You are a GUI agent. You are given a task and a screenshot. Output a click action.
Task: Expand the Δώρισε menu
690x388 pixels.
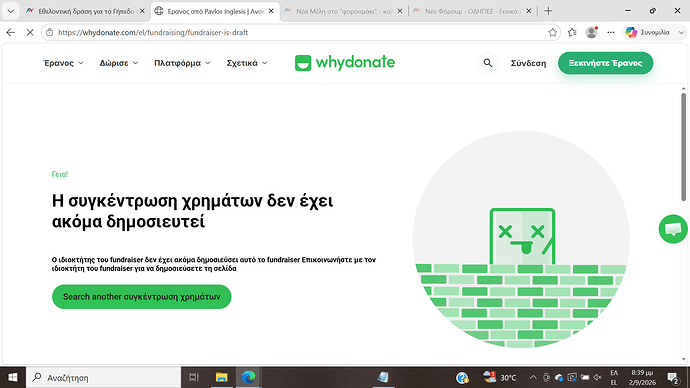[x=119, y=63]
